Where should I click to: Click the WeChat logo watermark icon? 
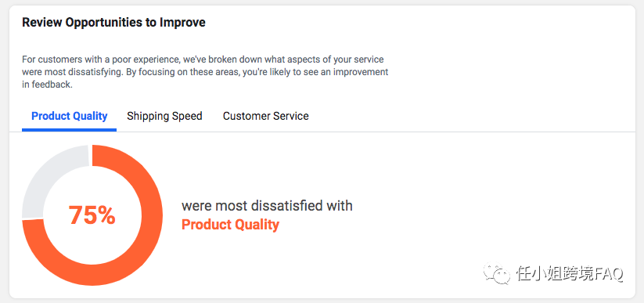tap(498, 272)
